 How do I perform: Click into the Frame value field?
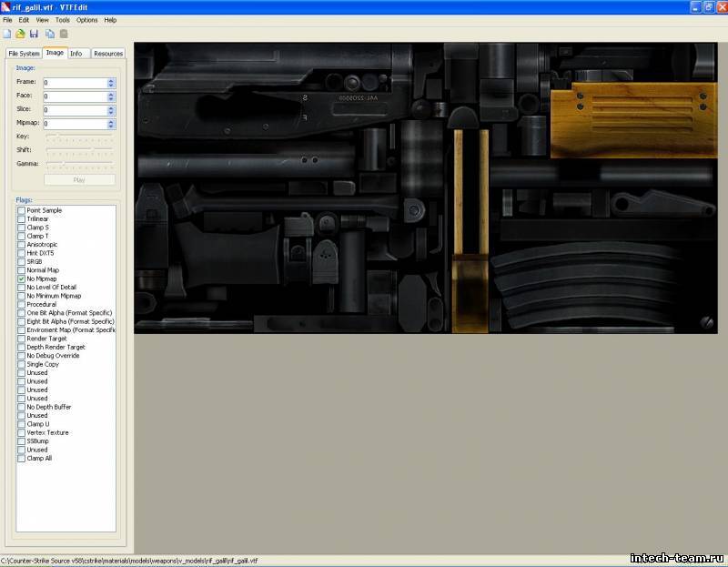click(76, 83)
